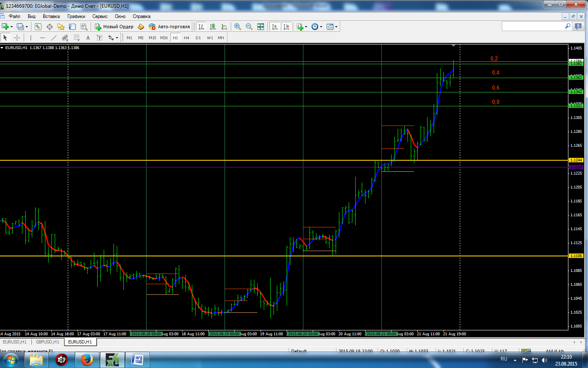
Task: Click the toolbar search input field
Action: click(532, 26)
